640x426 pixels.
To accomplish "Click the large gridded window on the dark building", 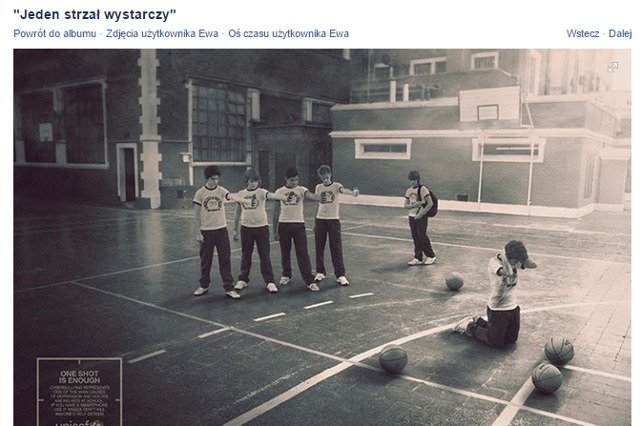I will (218, 122).
